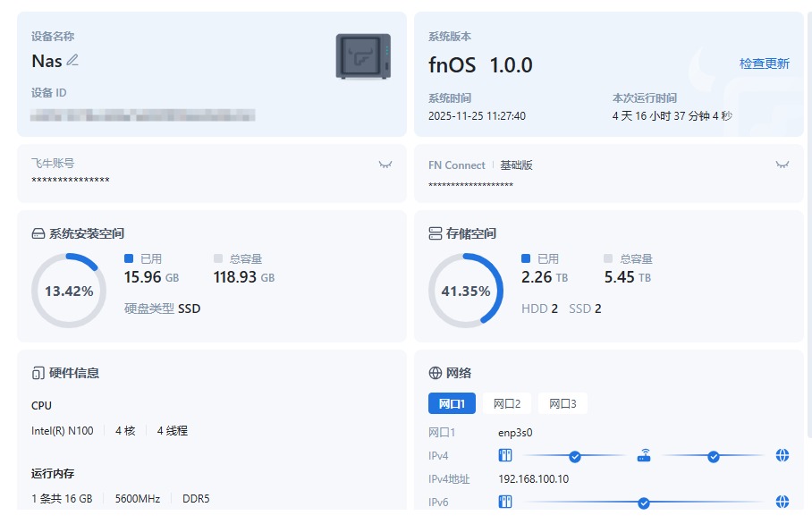Switch to the 网口2 network tab
This screenshot has height=524, width=812.
506,403
